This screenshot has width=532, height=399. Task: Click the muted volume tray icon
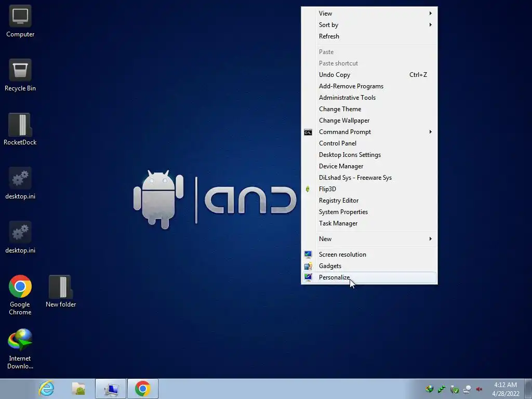pyautogui.click(x=479, y=389)
